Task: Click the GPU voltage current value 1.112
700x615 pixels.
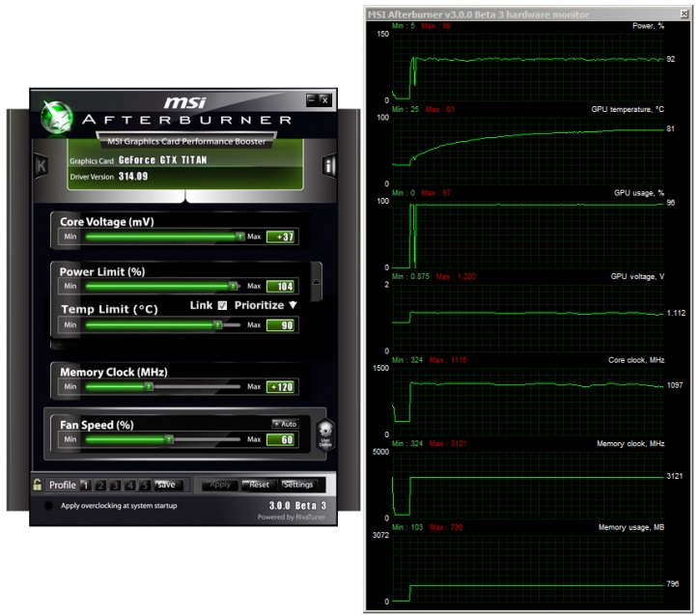Action: tap(676, 314)
